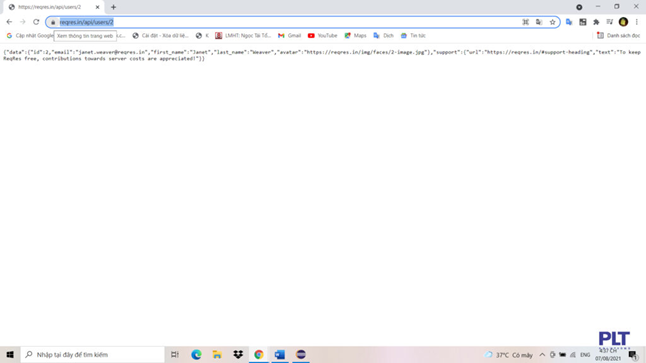Click the taskbar search box Nhập tại đây để tìm kiếm
The height and width of the screenshot is (363, 646).
pos(92,354)
